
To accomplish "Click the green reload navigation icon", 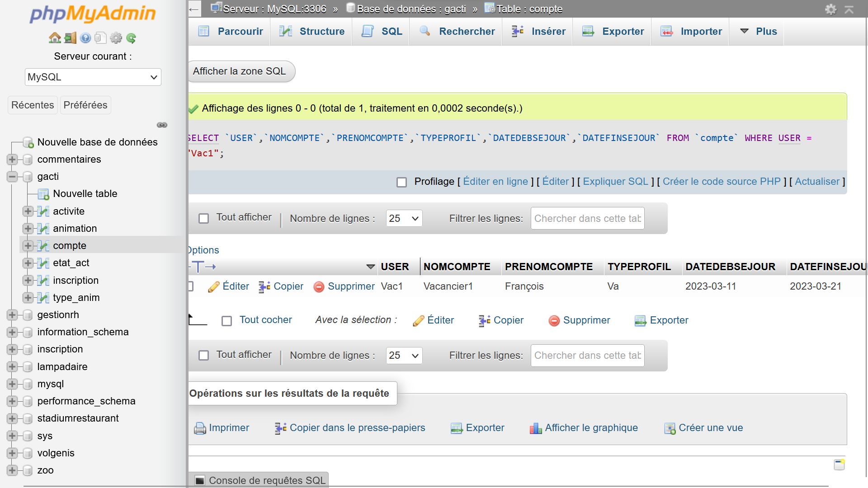I will [x=132, y=38].
